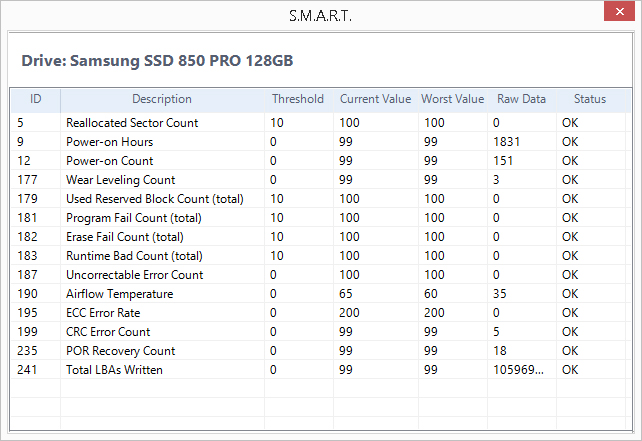This screenshot has height=441, width=642.
Task: Click current value 200 for ECC Error Rate
Action: [x=349, y=312]
